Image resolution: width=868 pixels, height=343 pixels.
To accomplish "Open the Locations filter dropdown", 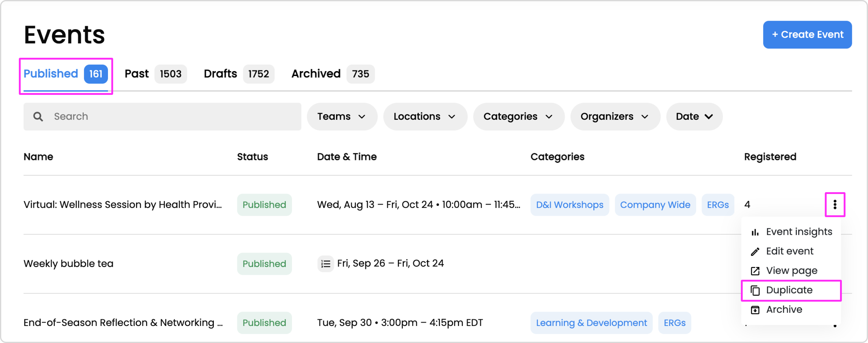I will 425,116.
